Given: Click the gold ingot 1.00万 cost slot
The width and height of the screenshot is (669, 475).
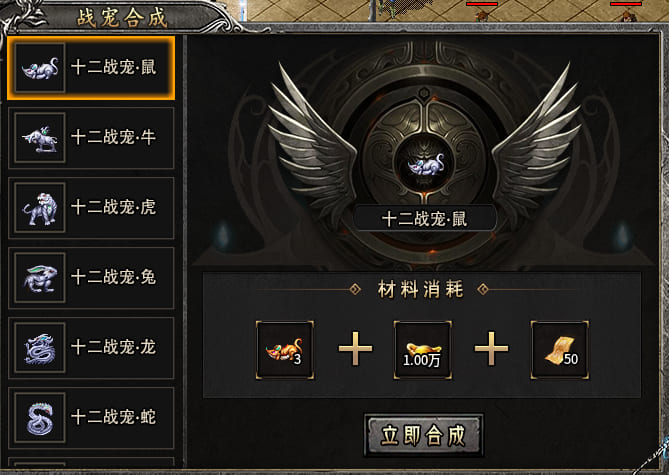Looking at the screenshot, I should [422, 350].
